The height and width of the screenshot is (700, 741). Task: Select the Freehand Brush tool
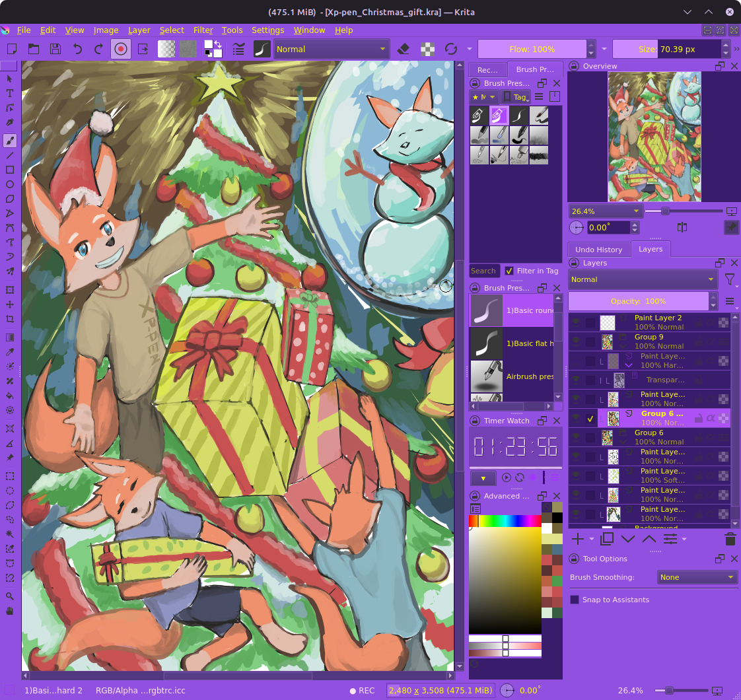point(9,141)
